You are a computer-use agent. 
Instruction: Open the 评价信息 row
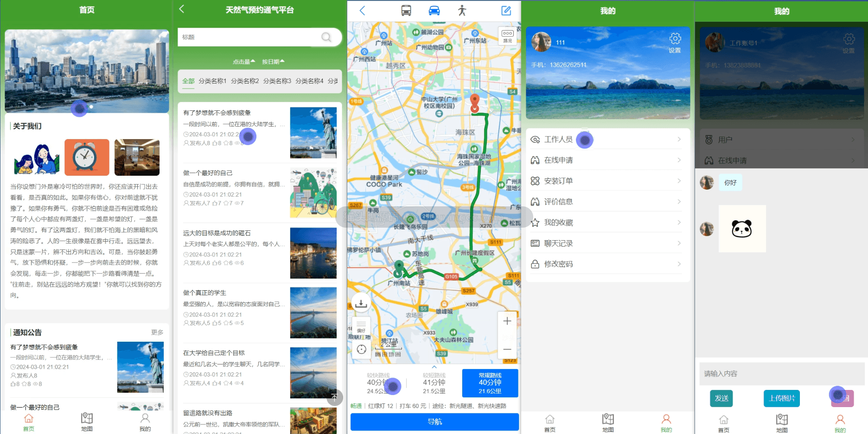[x=608, y=202]
